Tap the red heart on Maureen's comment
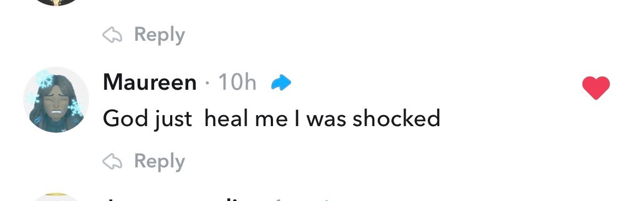Image resolution: width=644 pixels, height=201 pixels. pos(596,88)
